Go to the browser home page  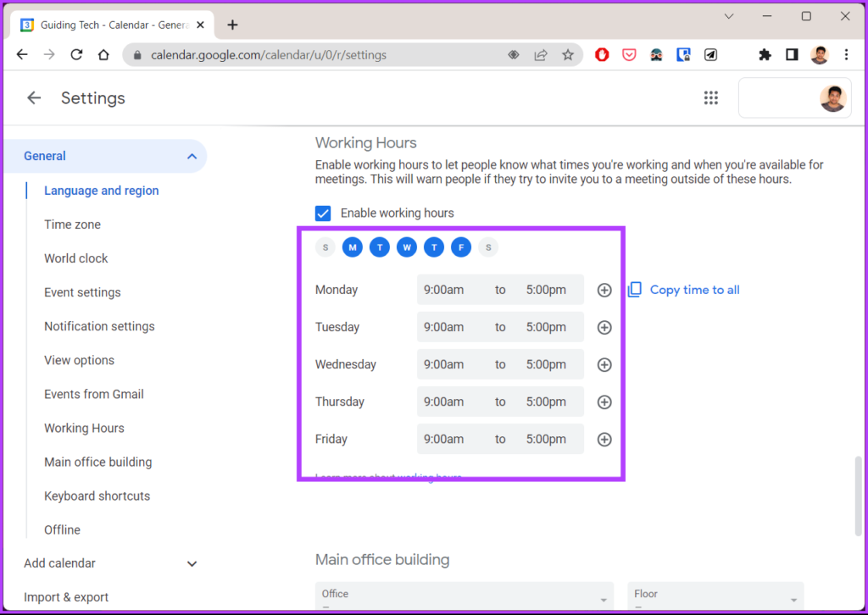103,55
